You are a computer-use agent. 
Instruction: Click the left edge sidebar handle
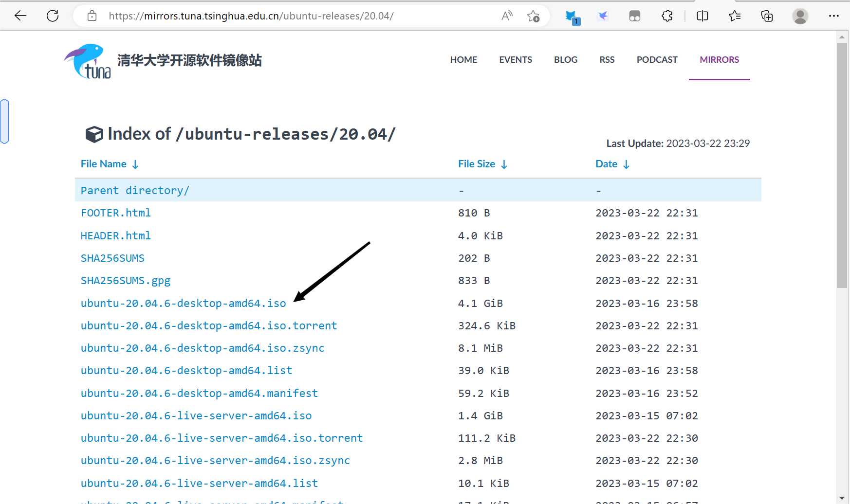tap(4, 121)
